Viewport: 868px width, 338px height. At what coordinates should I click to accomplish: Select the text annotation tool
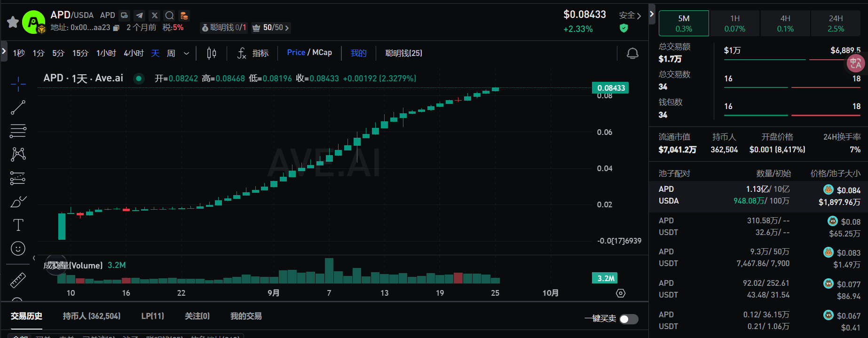[x=18, y=225]
